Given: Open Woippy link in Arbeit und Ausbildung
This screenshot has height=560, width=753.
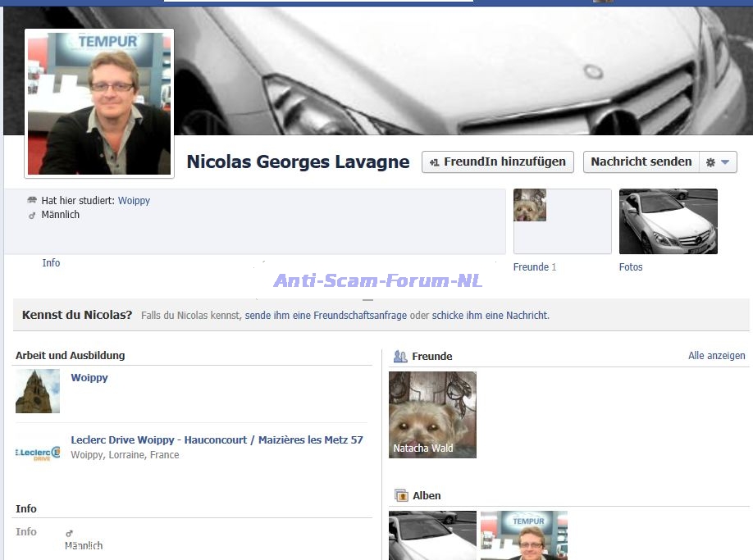Looking at the screenshot, I should pyautogui.click(x=89, y=378).
